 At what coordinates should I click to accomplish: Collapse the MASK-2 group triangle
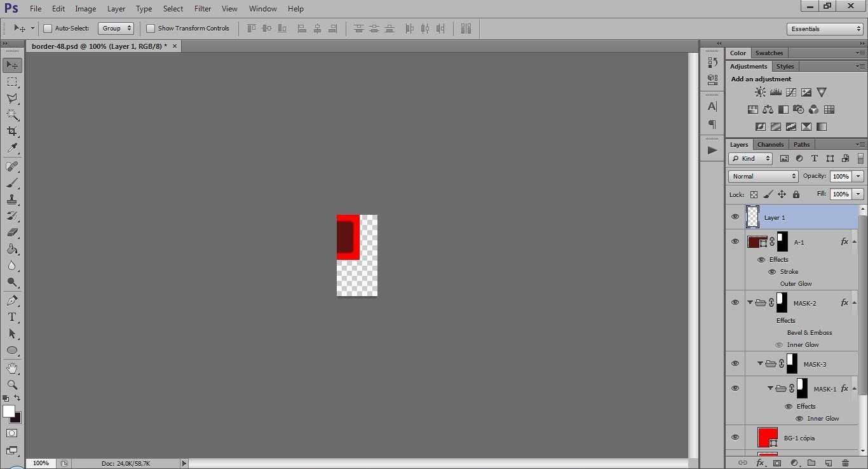click(750, 303)
